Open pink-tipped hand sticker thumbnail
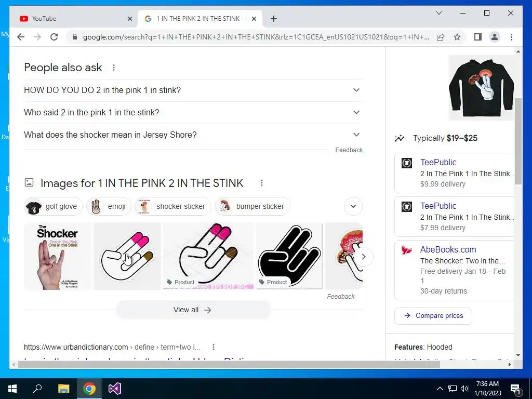This screenshot has width=532, height=399. [x=127, y=256]
